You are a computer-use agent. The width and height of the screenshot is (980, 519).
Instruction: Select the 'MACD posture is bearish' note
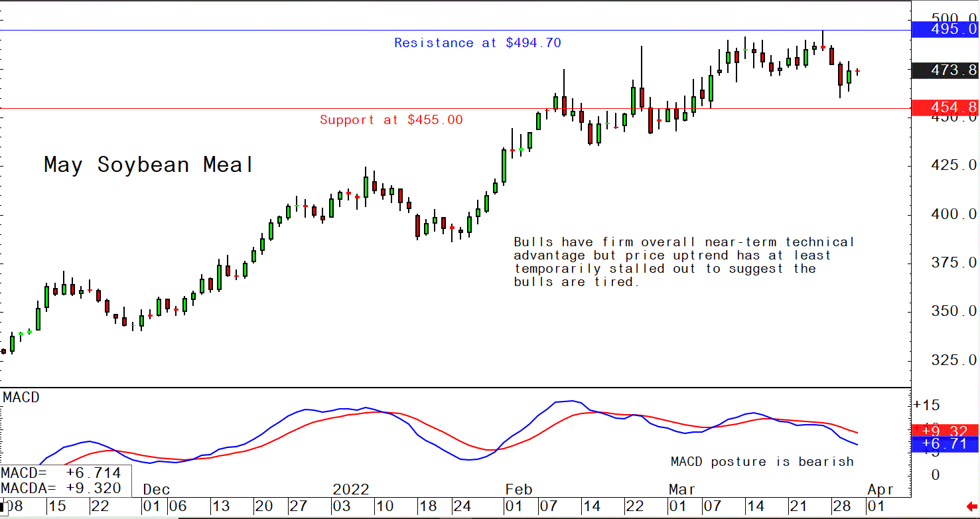coord(762,462)
